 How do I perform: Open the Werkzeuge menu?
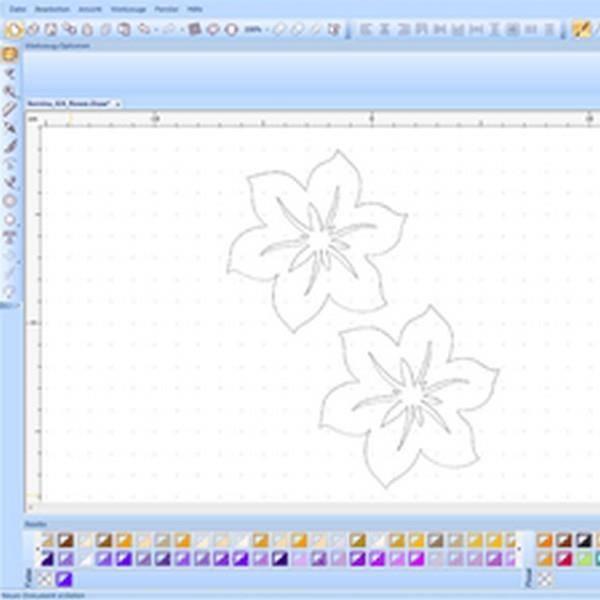tap(128, 9)
